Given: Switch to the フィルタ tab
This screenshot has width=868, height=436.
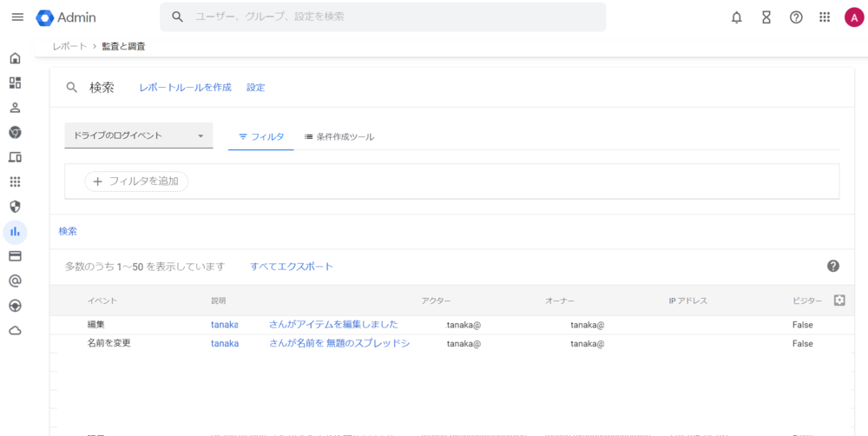Looking at the screenshot, I should 261,137.
